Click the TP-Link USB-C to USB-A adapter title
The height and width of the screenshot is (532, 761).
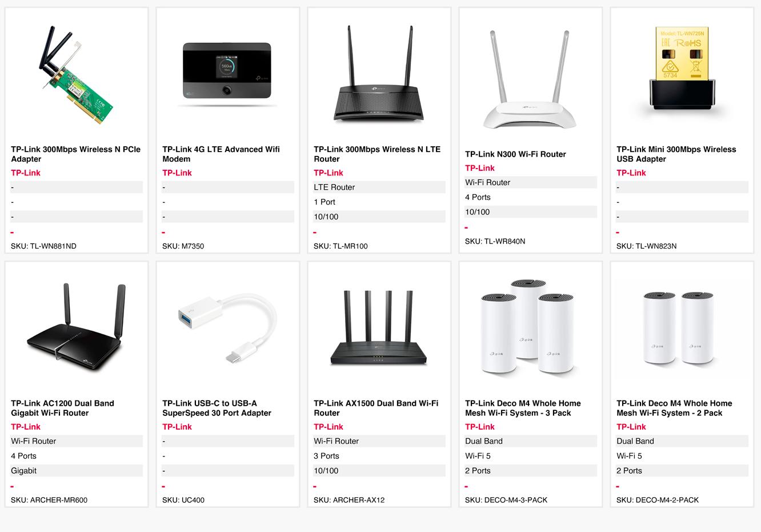click(217, 408)
